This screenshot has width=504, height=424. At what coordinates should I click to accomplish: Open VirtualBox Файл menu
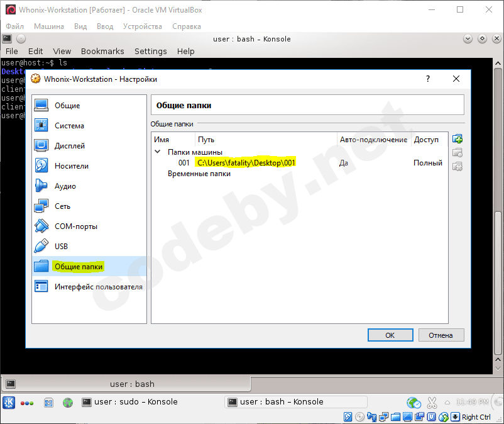click(x=15, y=26)
